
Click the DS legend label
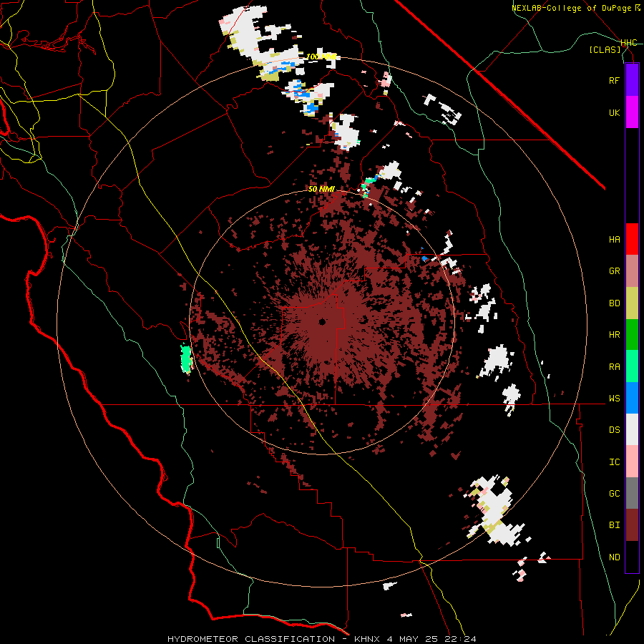[614, 430]
